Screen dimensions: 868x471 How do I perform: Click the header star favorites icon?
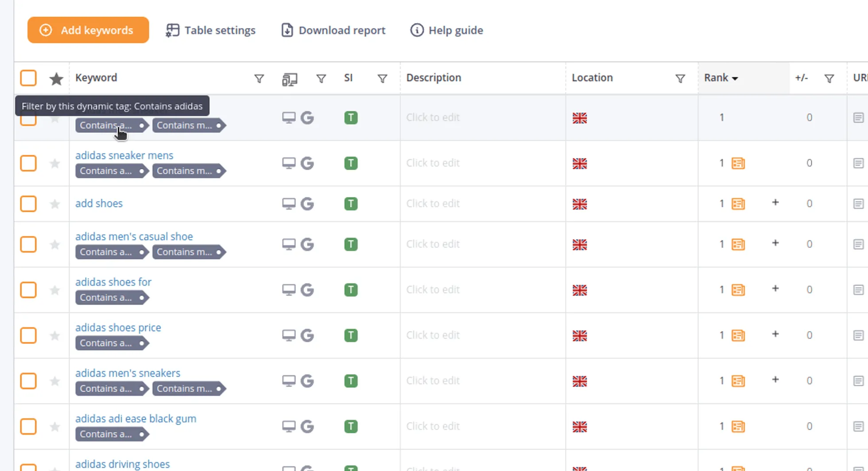(56, 79)
